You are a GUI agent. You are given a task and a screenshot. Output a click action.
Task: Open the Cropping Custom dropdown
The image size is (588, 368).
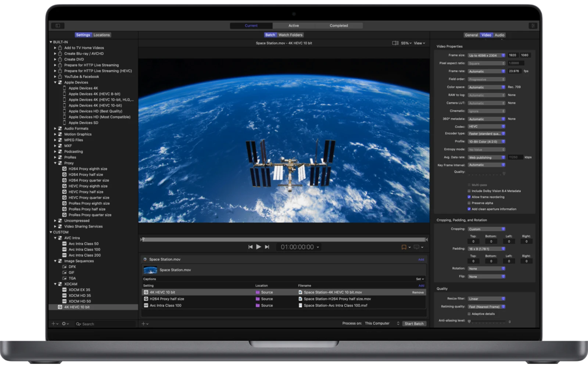pyautogui.click(x=487, y=229)
